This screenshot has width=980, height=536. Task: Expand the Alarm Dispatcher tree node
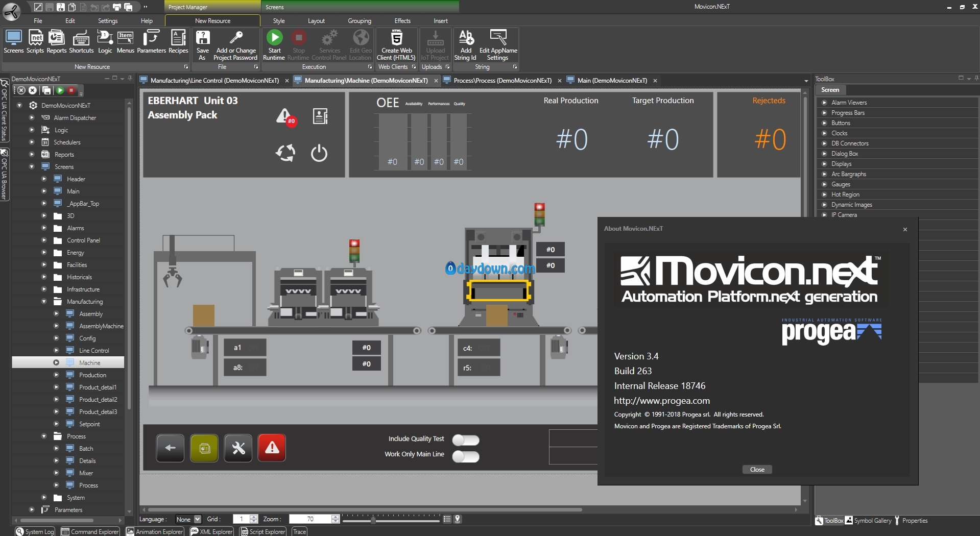click(x=32, y=117)
